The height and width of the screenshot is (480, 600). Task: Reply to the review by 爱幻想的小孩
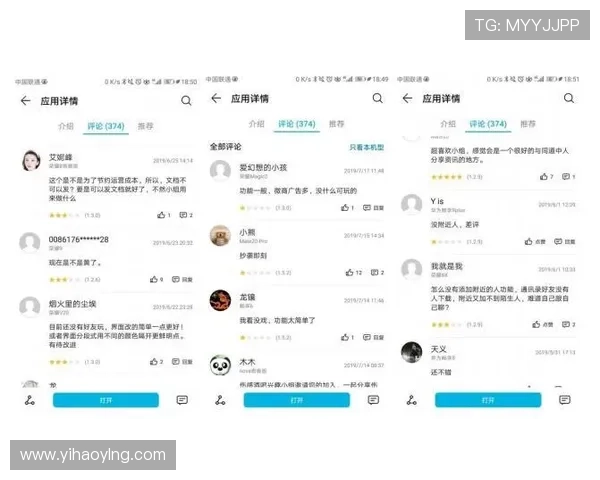click(373, 208)
